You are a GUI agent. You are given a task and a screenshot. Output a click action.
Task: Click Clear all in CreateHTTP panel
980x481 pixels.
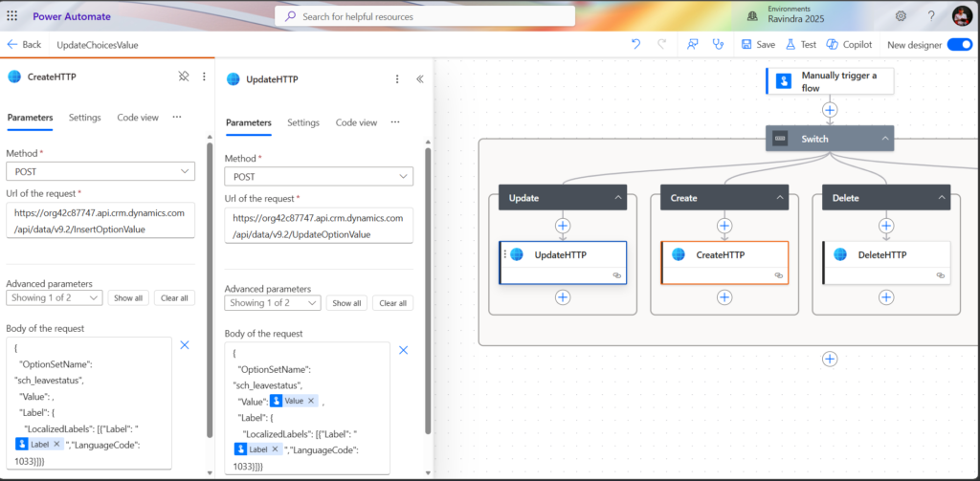pos(174,298)
